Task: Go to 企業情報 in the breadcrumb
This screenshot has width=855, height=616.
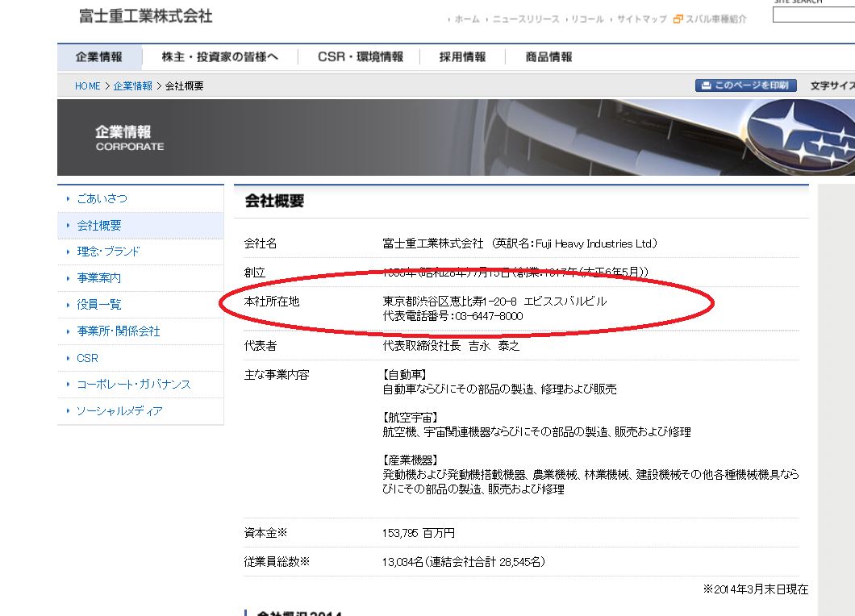Action: [x=132, y=86]
